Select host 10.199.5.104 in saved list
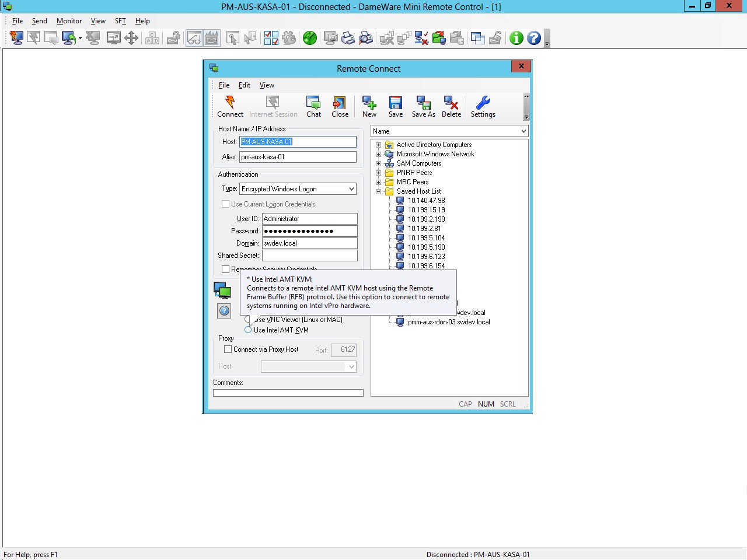The height and width of the screenshot is (560, 747). (x=426, y=238)
